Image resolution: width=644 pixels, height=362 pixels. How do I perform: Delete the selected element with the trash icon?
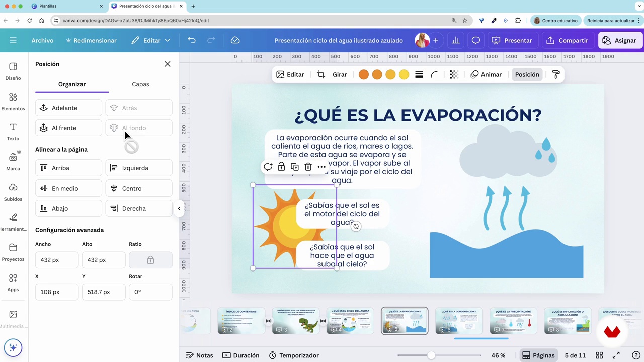pyautogui.click(x=308, y=167)
